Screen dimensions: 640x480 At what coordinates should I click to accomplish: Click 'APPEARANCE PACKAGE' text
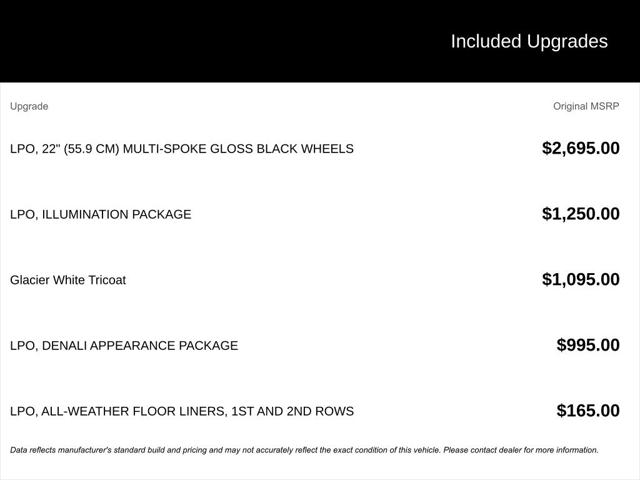click(x=164, y=346)
